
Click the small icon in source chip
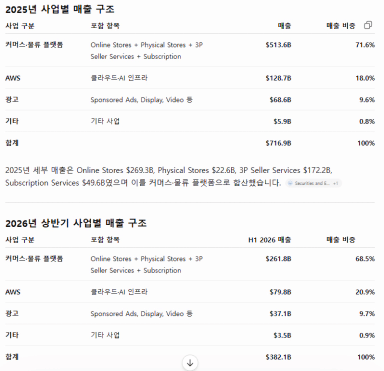tap(290, 183)
